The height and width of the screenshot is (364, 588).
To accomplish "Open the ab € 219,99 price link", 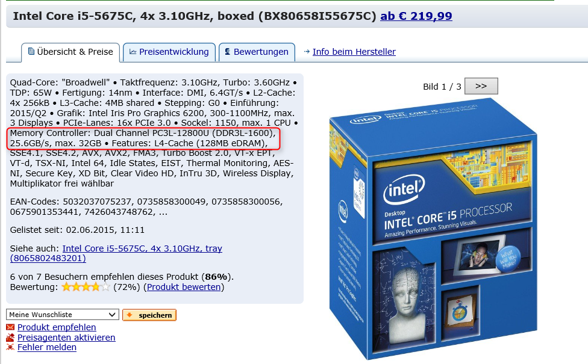I will (x=416, y=16).
